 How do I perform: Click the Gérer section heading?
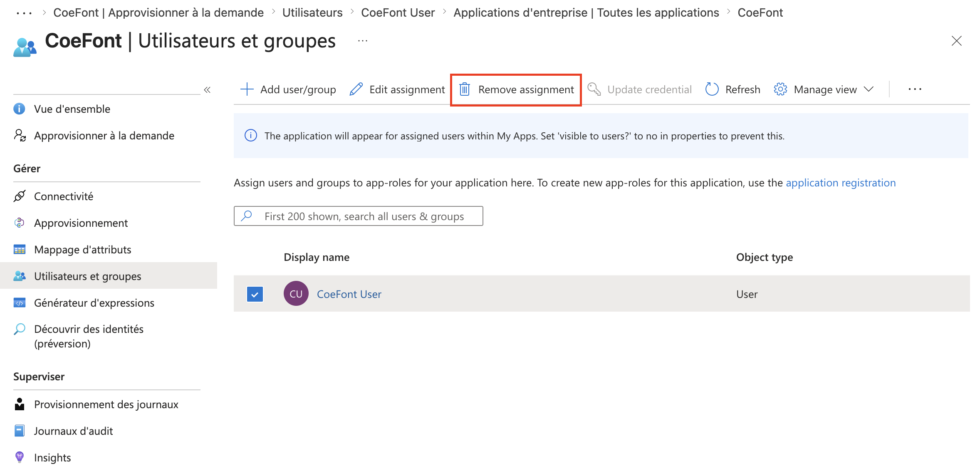pos(27,168)
